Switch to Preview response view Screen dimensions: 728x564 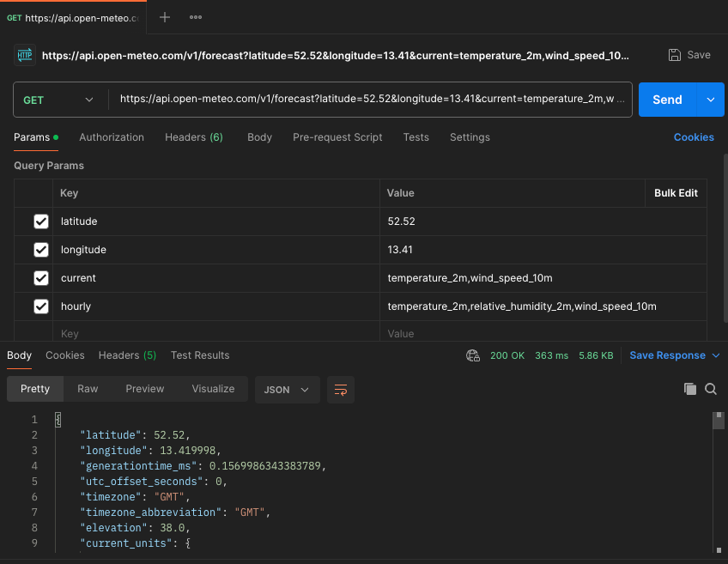pyautogui.click(x=145, y=389)
